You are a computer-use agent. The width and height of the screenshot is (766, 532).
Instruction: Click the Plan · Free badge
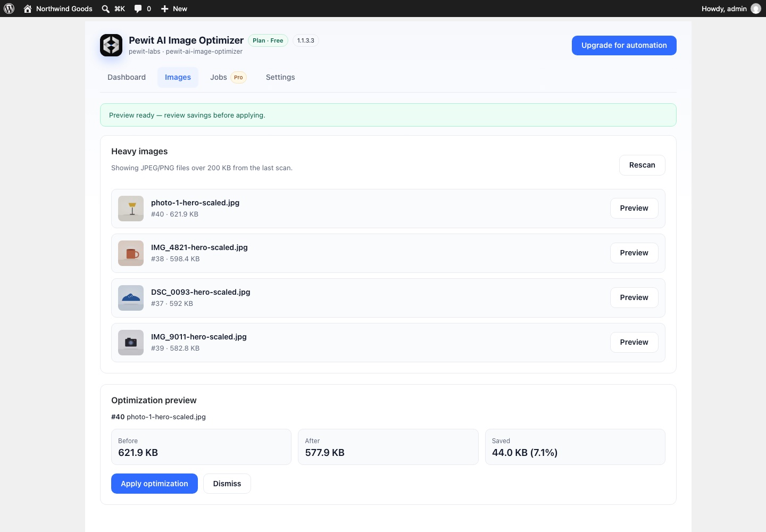[268, 40]
